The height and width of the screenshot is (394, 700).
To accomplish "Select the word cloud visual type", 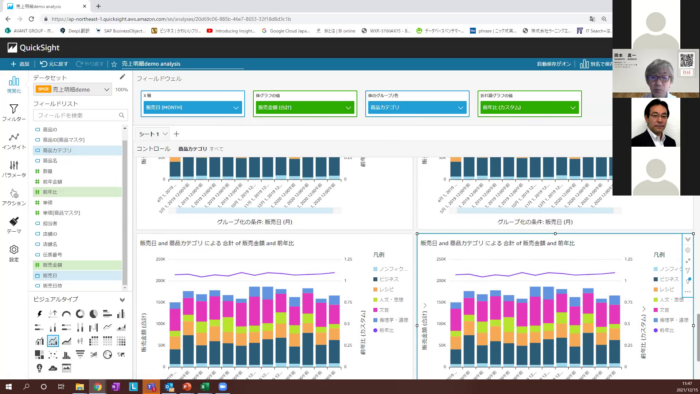I will click(x=53, y=368).
